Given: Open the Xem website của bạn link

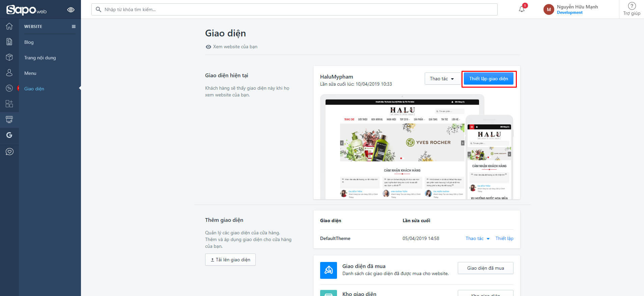Looking at the screenshot, I should click(231, 47).
